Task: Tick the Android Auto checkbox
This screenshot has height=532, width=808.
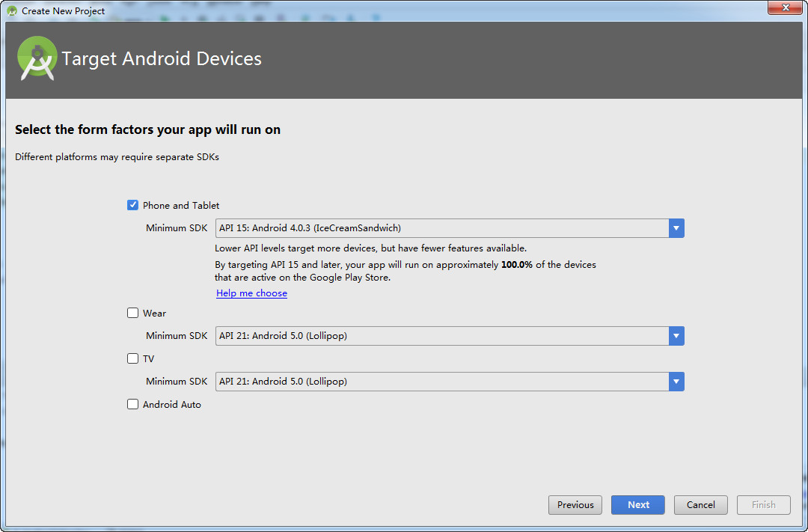Action: pyautogui.click(x=132, y=404)
